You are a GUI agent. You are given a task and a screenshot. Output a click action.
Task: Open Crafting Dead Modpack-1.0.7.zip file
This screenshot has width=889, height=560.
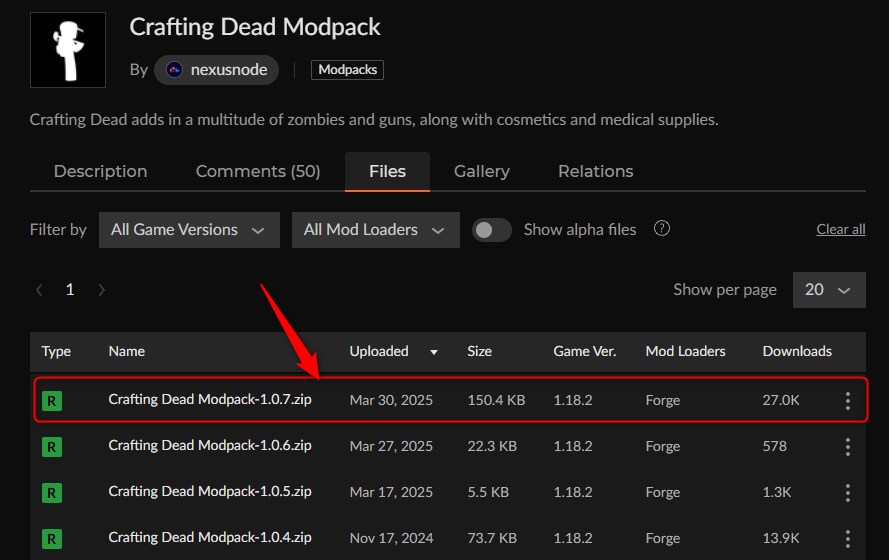pos(210,400)
